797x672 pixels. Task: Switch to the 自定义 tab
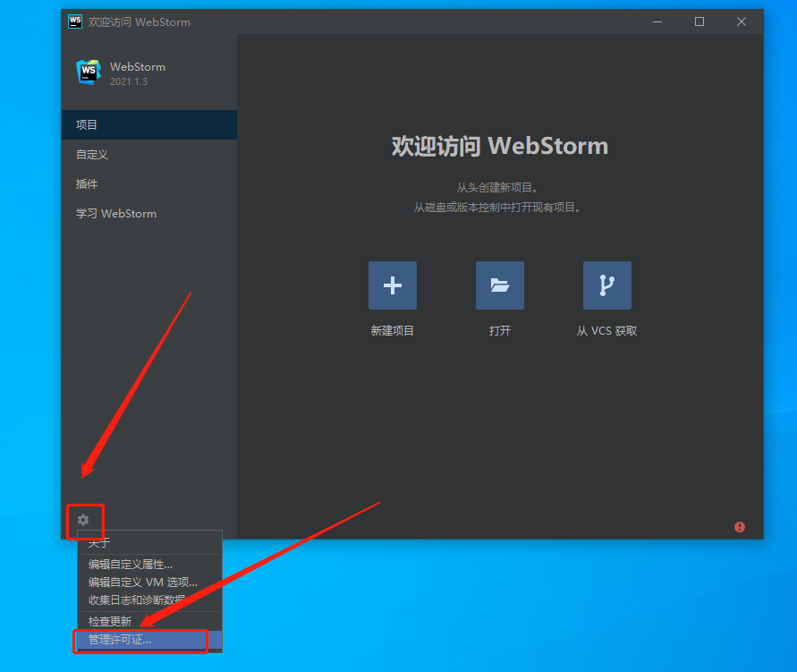[x=148, y=155]
